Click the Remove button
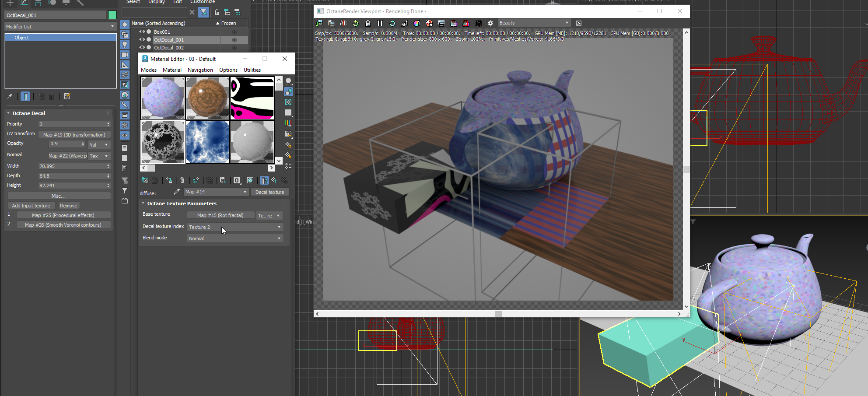Viewport: 868px width, 396px height. [x=68, y=206]
